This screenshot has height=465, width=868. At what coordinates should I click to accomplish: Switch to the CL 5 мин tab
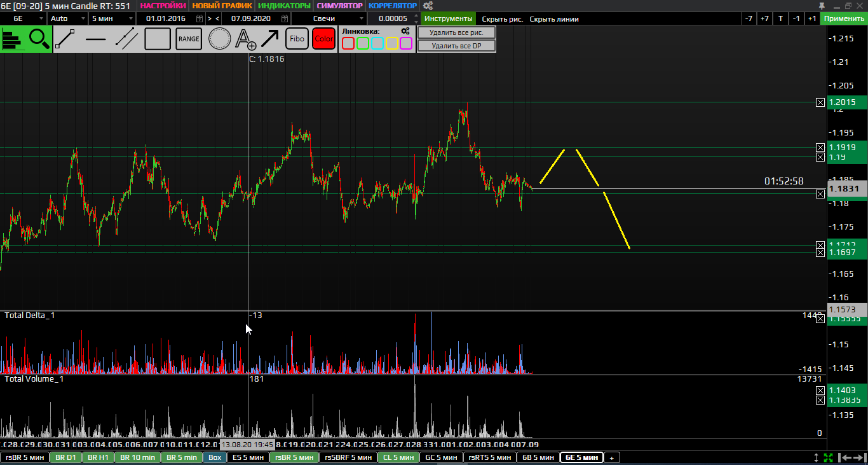click(398, 457)
